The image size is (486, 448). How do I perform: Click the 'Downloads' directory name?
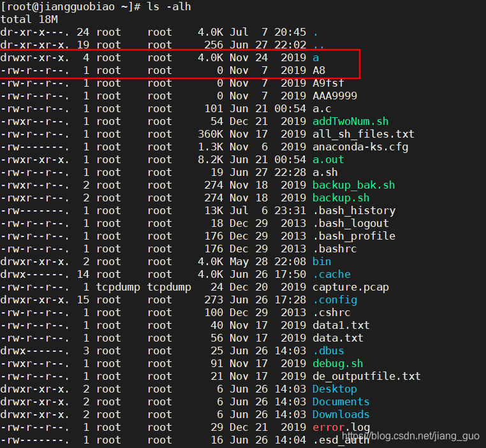coord(341,414)
